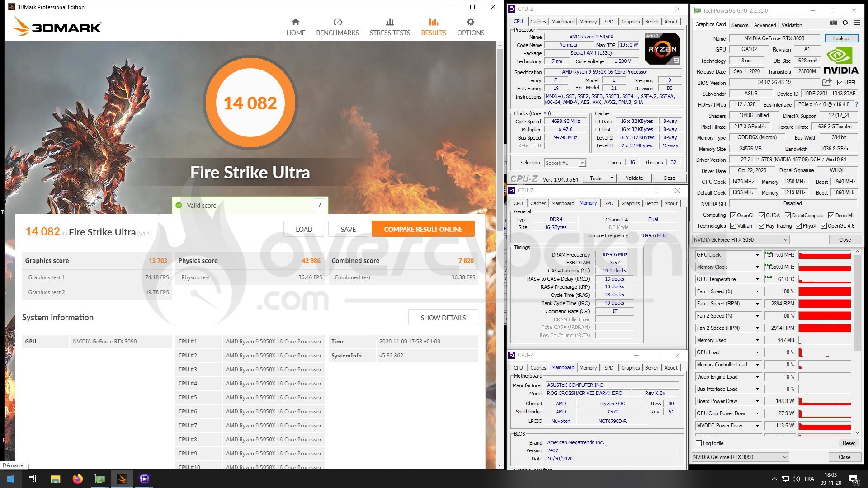The width and height of the screenshot is (868, 488).
Task: Open the 3DMark Stress Tests icon
Action: [x=390, y=22]
